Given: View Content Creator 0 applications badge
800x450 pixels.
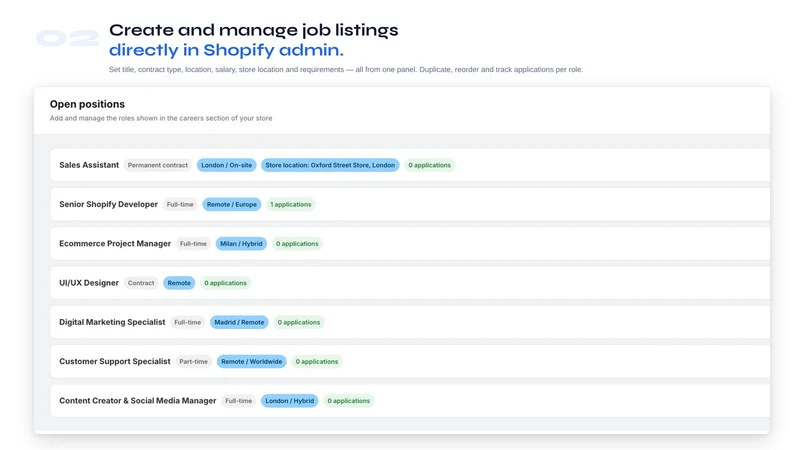Looking at the screenshot, I should [x=348, y=401].
